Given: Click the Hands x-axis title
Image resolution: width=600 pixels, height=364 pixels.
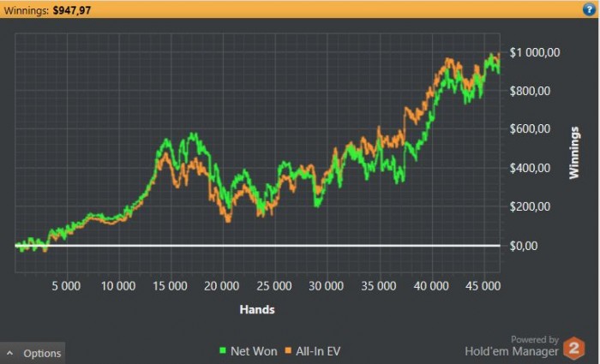Looking at the screenshot, I should pos(257,309).
